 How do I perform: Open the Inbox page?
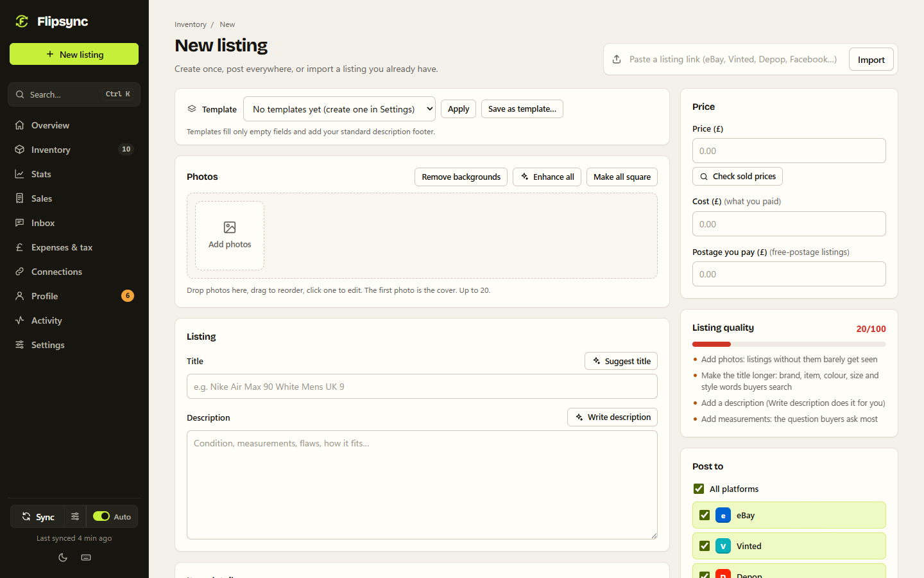tap(74, 223)
